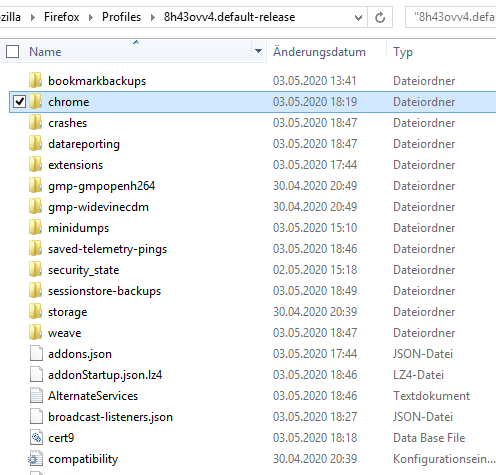Select the addonStartup.json.lz4 file name
The image size is (496, 475).
[105, 375]
